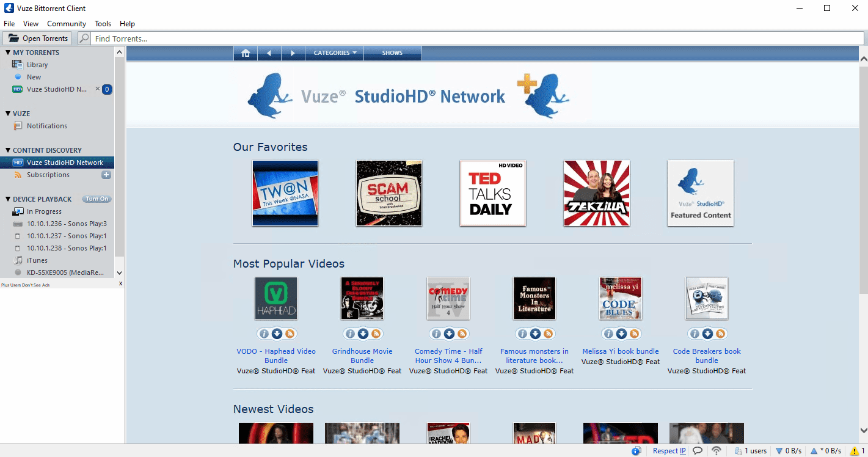Open Library in the sidebar
This screenshot has width=868, height=457.
[x=57, y=65]
